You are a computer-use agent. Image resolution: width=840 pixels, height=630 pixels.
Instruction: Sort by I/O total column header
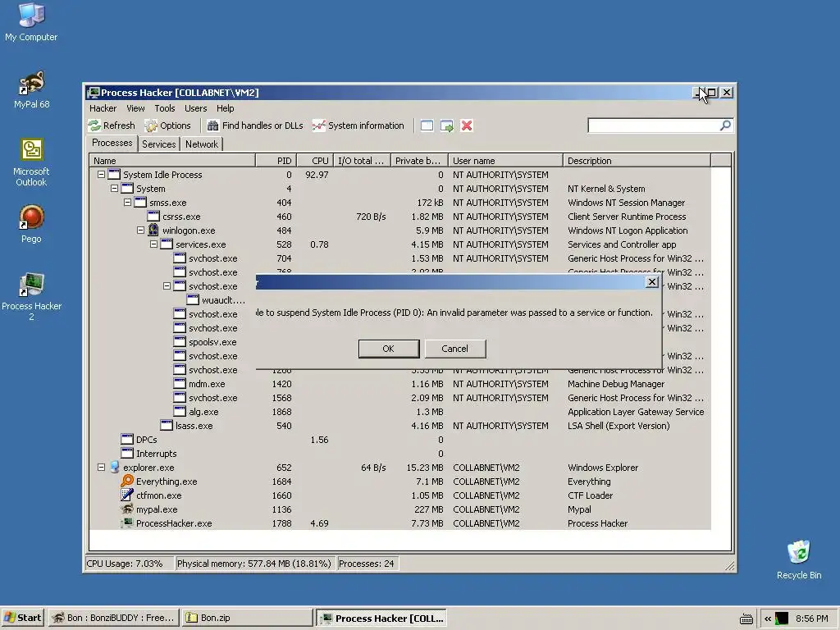click(x=362, y=160)
